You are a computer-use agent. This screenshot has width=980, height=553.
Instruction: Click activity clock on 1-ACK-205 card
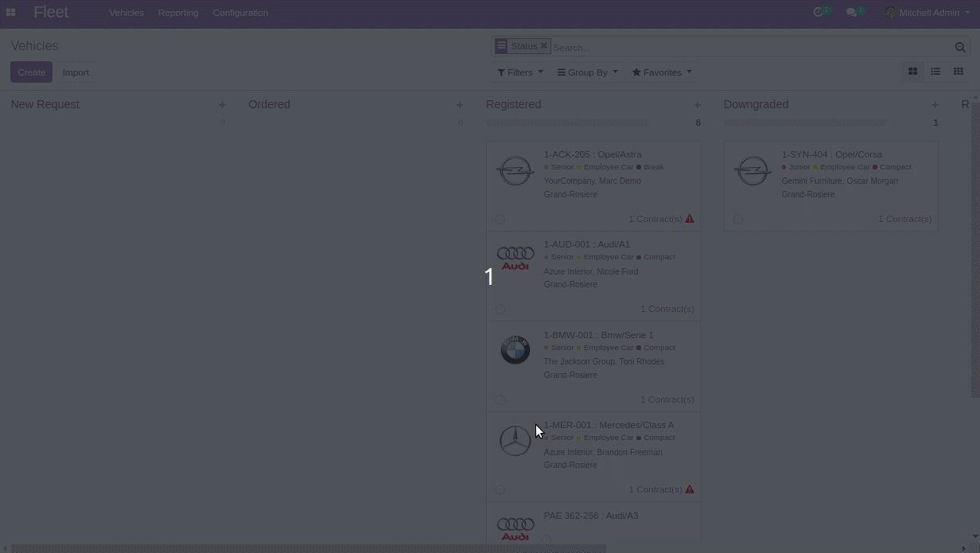pos(500,219)
